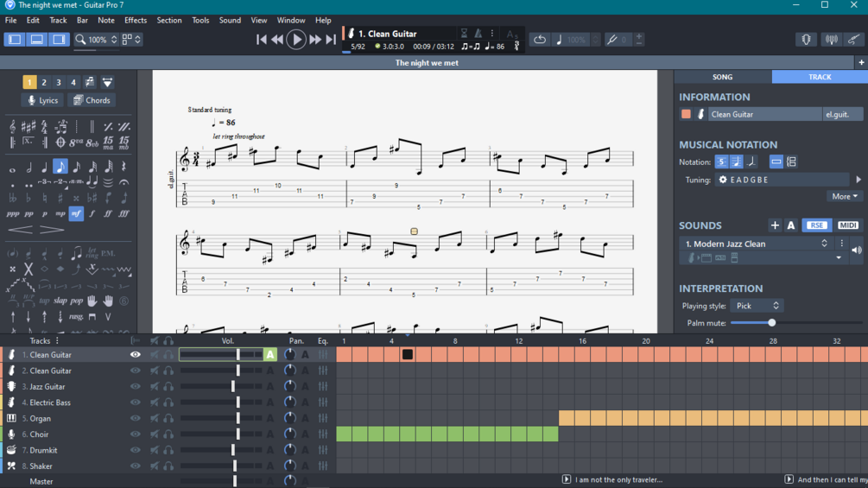868x488 pixels.
Task: Solo the Choir track
Action: click(x=168, y=434)
